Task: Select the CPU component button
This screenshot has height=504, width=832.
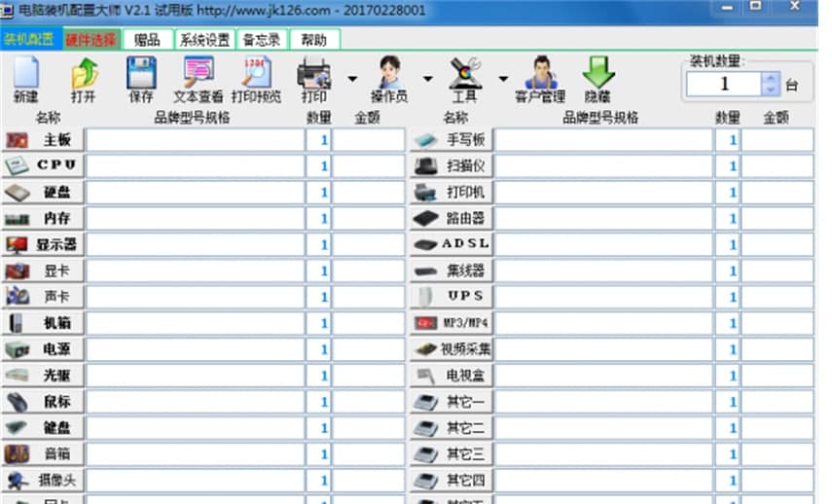Action: point(43,166)
